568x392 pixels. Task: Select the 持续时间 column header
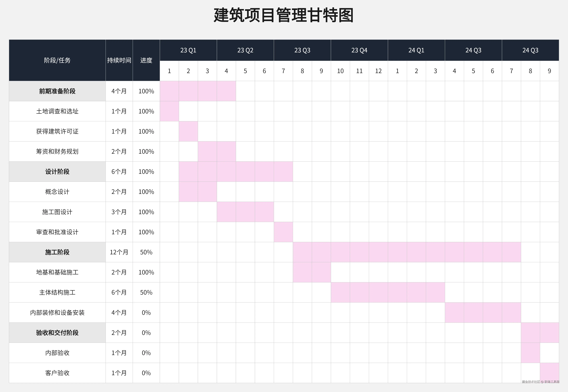(x=119, y=60)
